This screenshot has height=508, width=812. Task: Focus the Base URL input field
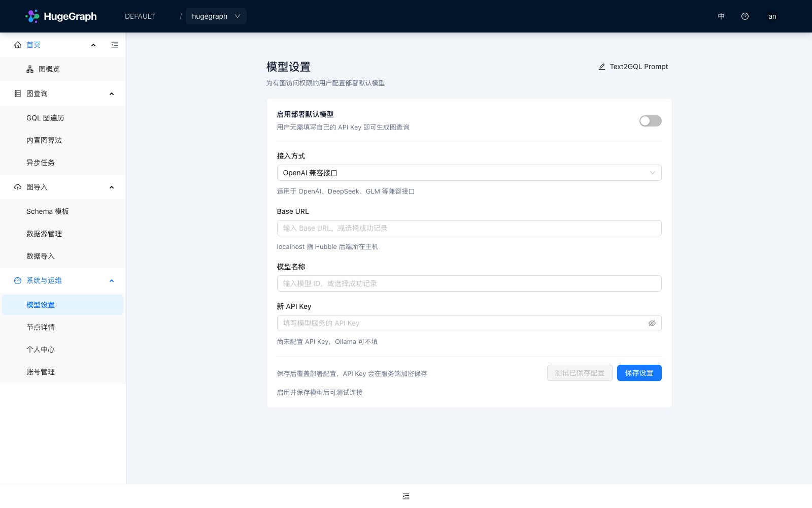click(469, 228)
